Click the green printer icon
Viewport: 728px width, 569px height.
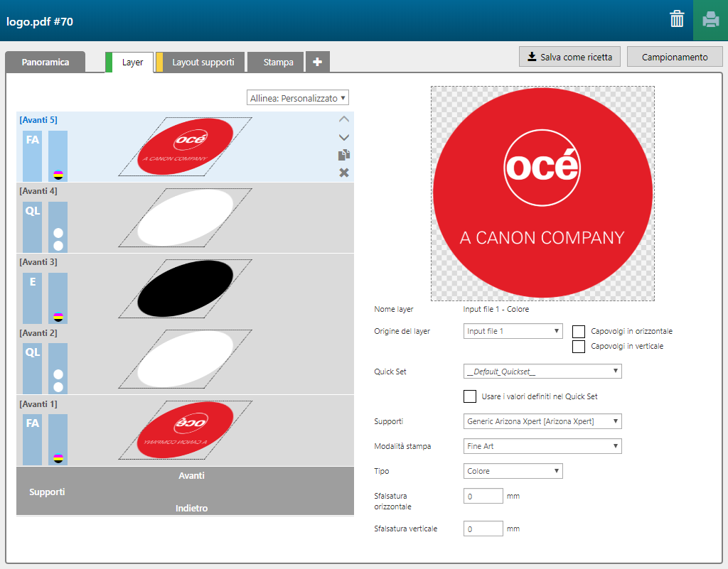pos(710,20)
